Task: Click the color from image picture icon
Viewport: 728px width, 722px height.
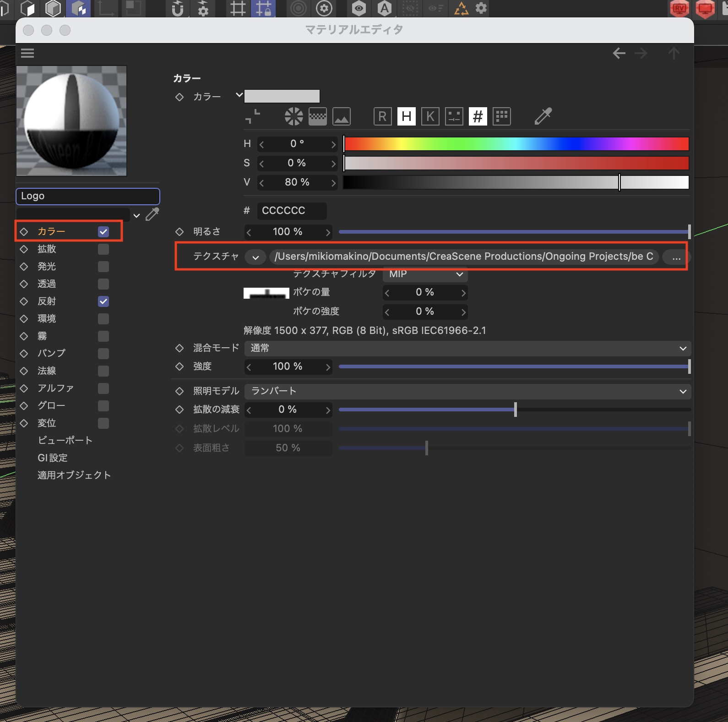Action: click(x=341, y=116)
